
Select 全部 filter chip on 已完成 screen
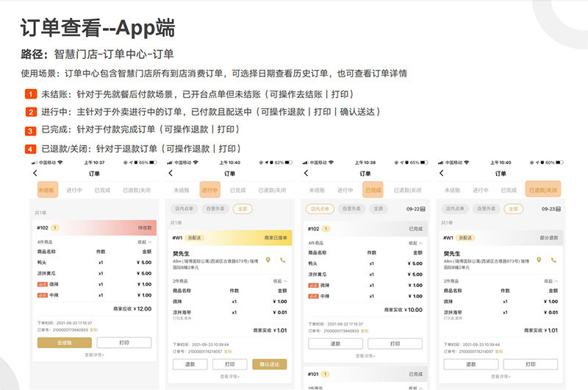pos(379,209)
